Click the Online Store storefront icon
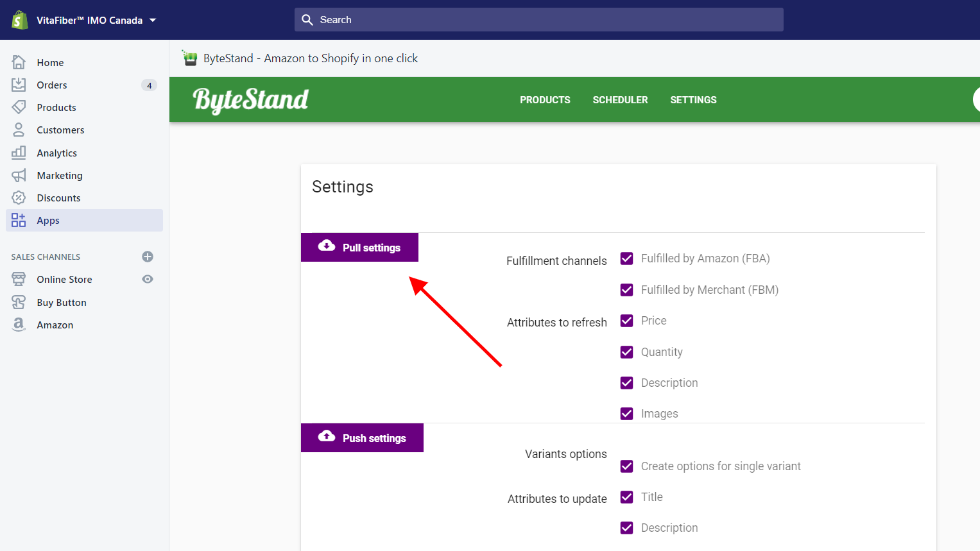The width and height of the screenshot is (980, 551). (x=19, y=279)
